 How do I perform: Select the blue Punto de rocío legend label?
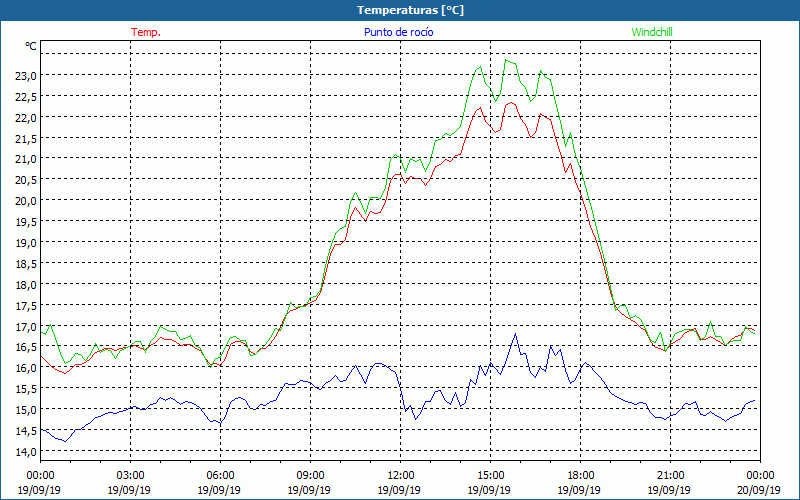click(x=398, y=32)
